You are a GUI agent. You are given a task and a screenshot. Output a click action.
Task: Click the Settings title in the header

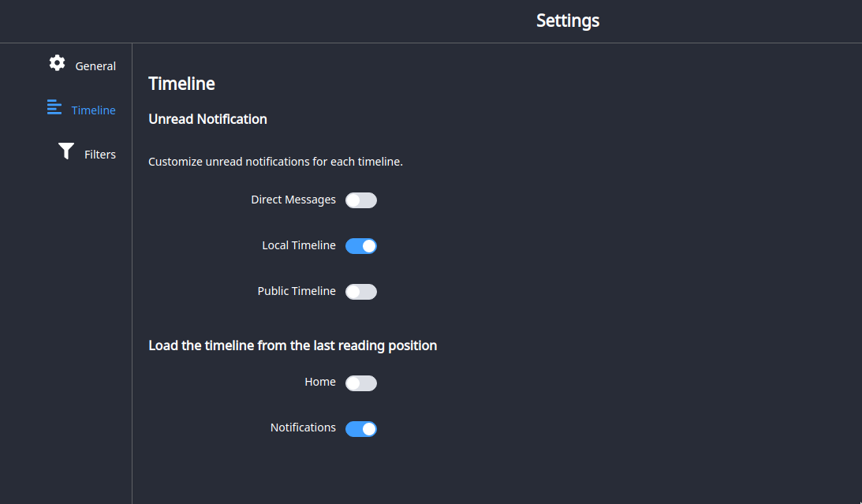pos(567,20)
